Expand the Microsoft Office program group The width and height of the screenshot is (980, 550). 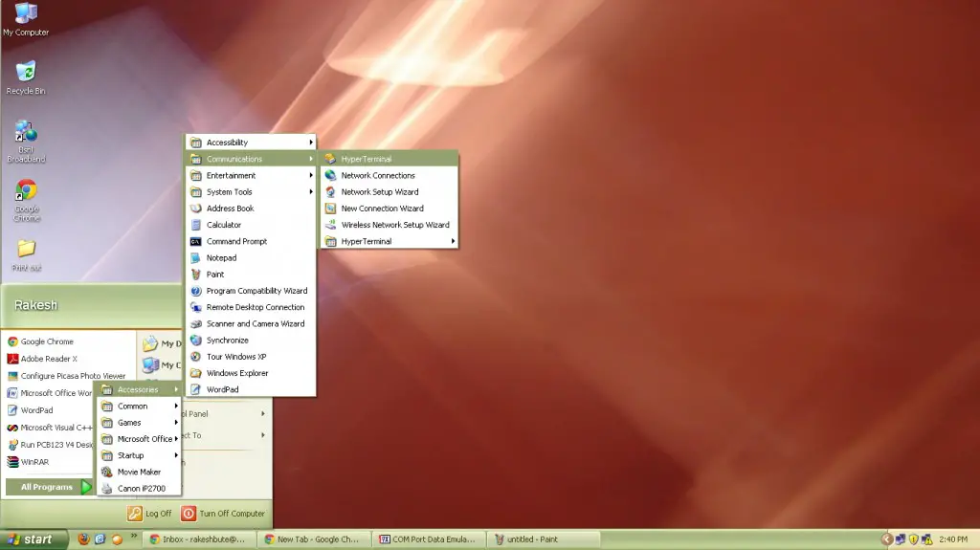pyautogui.click(x=140, y=439)
